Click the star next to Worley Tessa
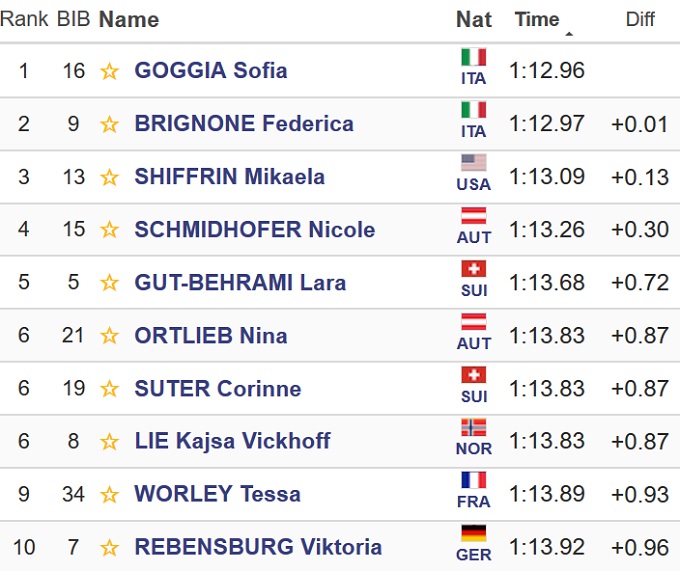The image size is (680, 571). [x=109, y=495]
